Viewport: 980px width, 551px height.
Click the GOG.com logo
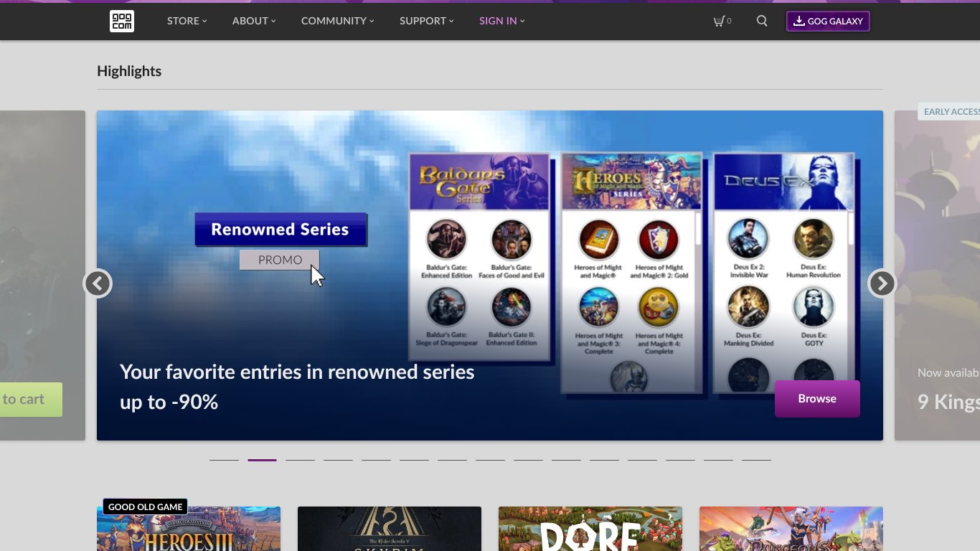pos(121,21)
